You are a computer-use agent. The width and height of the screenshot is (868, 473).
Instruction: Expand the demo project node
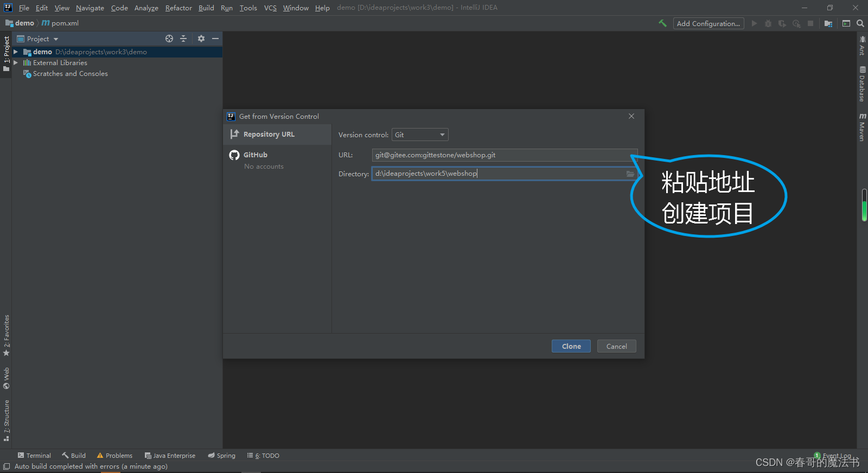[x=16, y=52]
